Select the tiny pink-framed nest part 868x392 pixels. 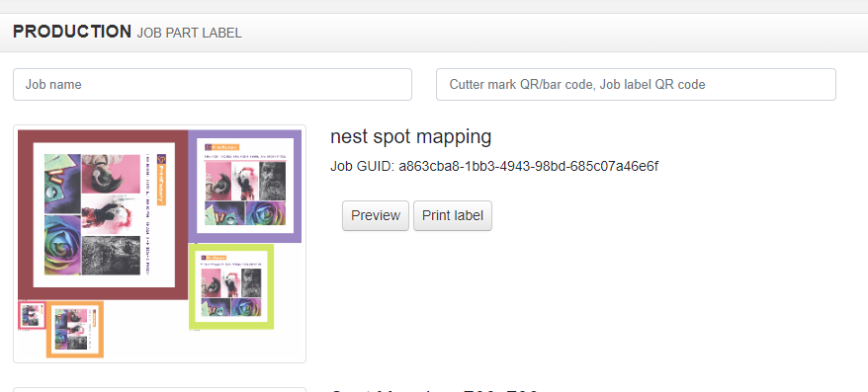point(32,315)
